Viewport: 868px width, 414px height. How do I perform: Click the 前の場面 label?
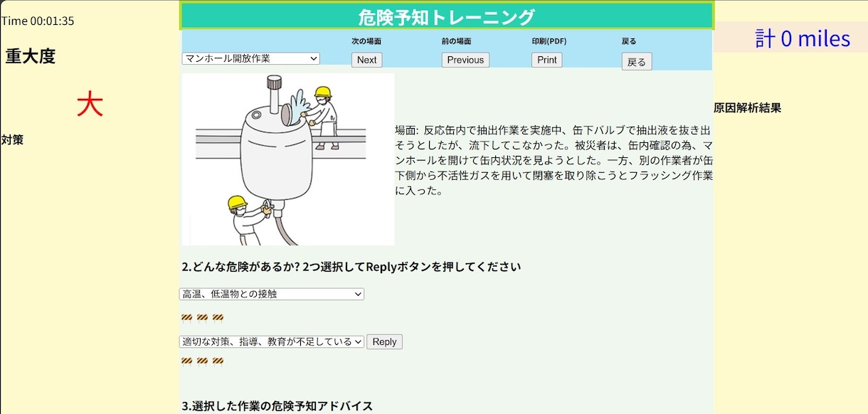(x=456, y=41)
